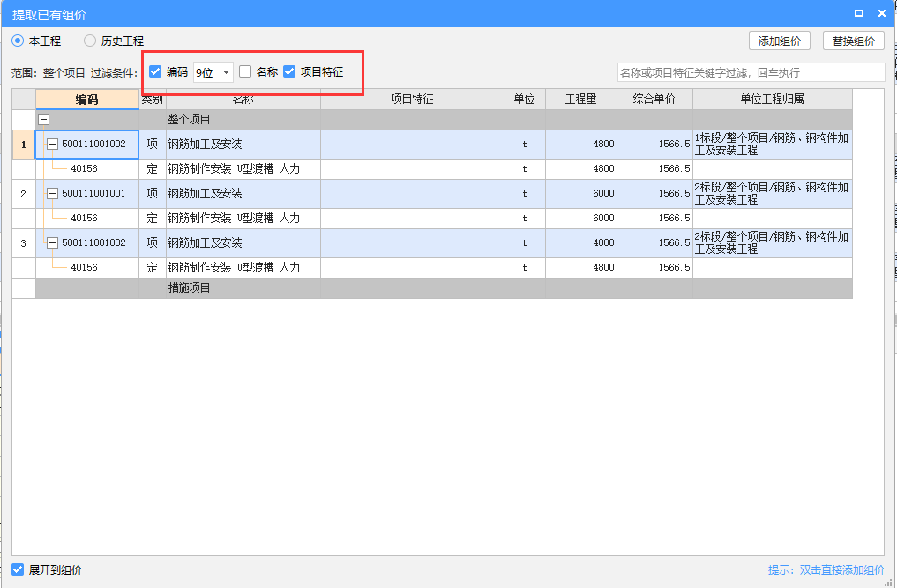Collapse row 3 item 500111001002
897x588 pixels.
pyautogui.click(x=52, y=242)
